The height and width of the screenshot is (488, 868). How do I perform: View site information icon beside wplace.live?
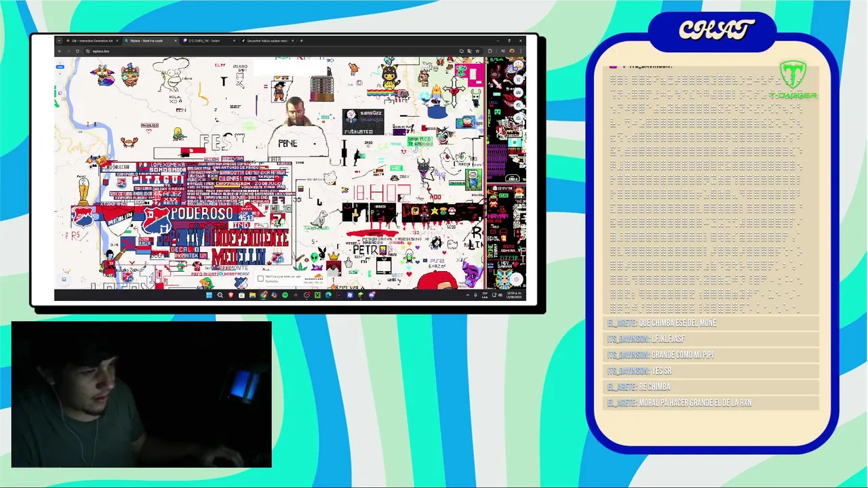point(87,51)
